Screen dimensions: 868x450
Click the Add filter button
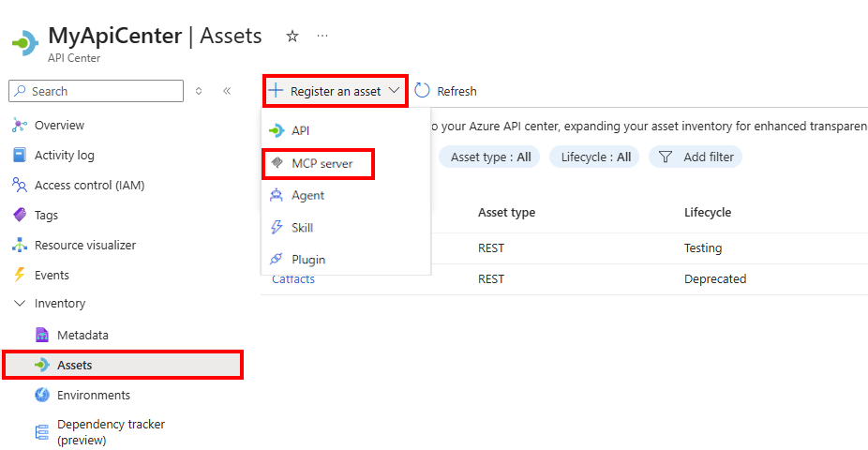pos(696,157)
